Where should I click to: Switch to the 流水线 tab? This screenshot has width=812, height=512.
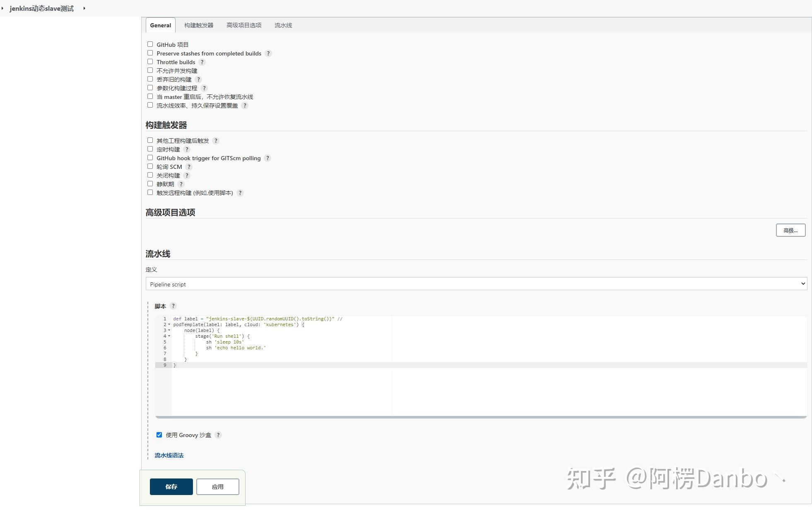[x=283, y=25]
